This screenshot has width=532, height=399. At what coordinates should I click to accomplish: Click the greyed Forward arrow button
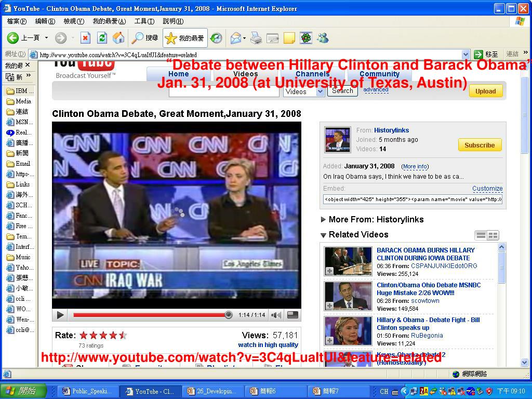click(x=61, y=38)
